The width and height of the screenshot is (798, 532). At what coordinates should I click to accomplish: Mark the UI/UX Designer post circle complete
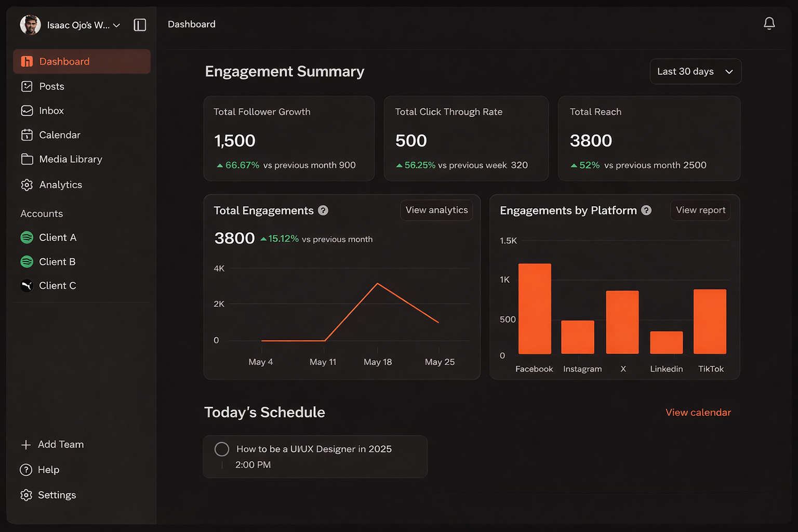click(222, 449)
